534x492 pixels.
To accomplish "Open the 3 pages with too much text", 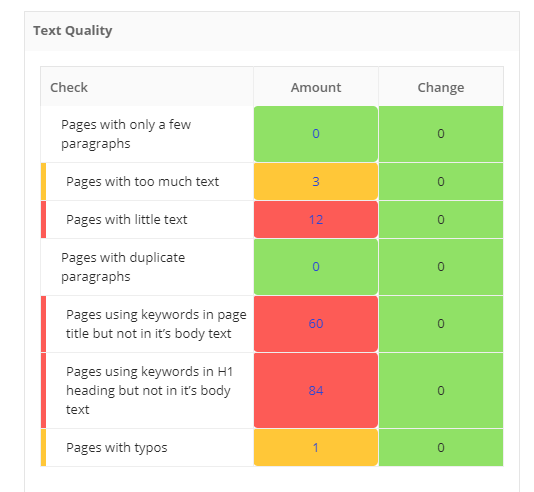I will pos(316,181).
